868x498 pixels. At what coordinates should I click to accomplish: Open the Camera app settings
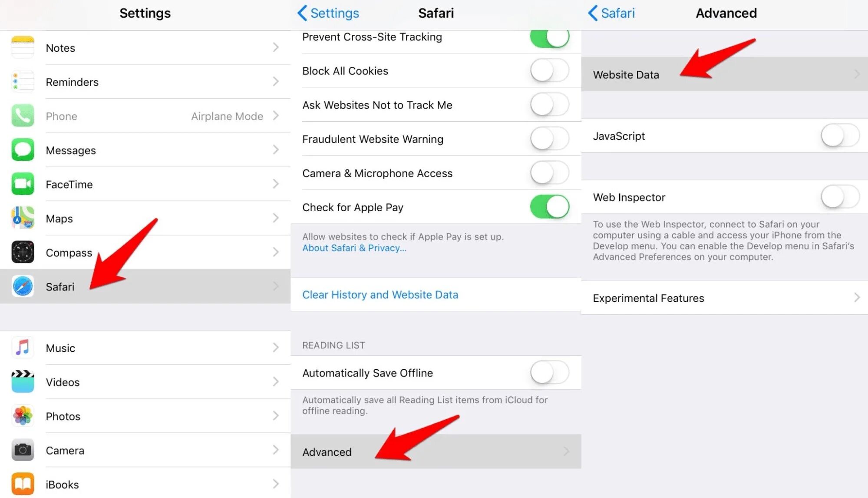145,449
